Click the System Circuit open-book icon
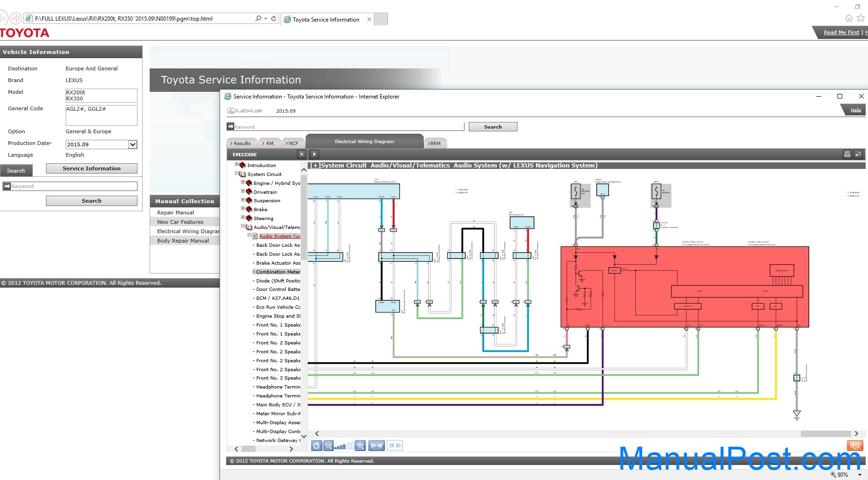Viewport: 868px width, 480px height. click(243, 174)
